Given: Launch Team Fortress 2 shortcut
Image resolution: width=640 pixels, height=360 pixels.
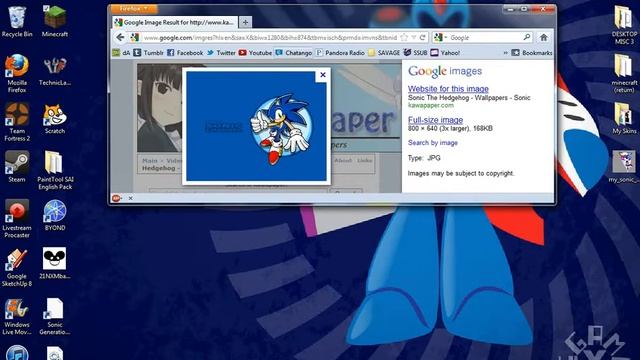Looking at the screenshot, I should point(17,122).
